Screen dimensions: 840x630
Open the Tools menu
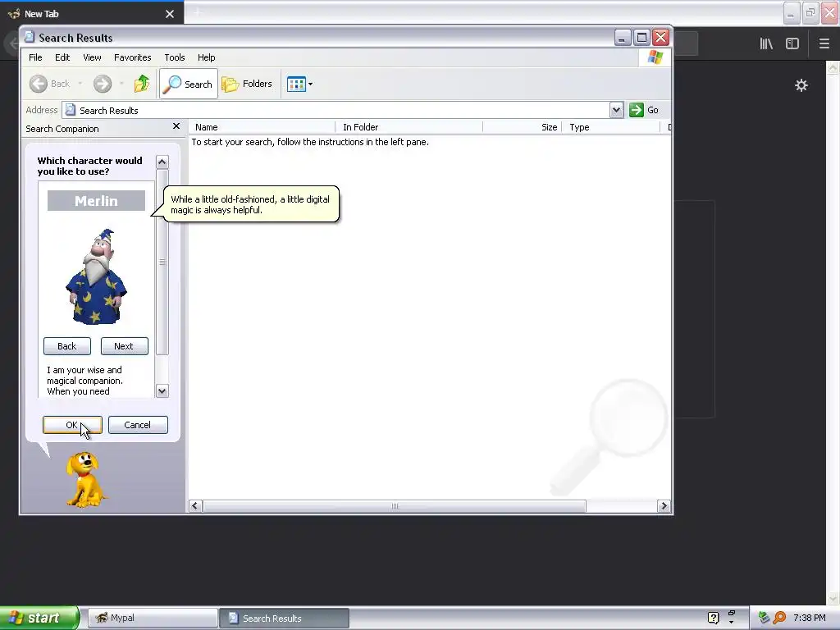pyautogui.click(x=175, y=57)
